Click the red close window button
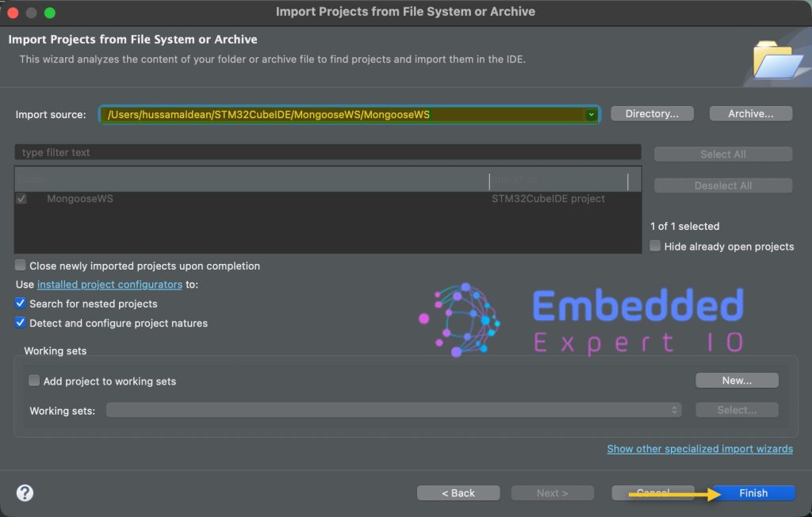This screenshot has height=517, width=812. (13, 12)
